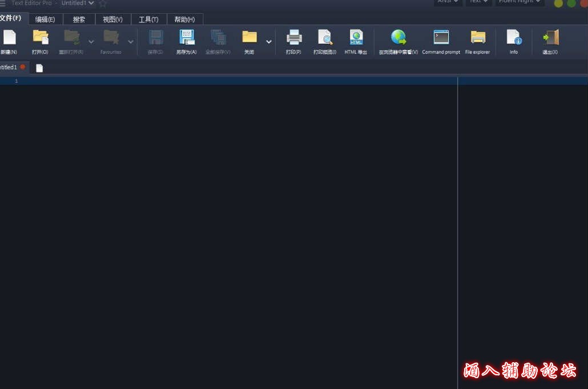
Task: Expand the Favourites dropdown arrow
Action: [131, 42]
